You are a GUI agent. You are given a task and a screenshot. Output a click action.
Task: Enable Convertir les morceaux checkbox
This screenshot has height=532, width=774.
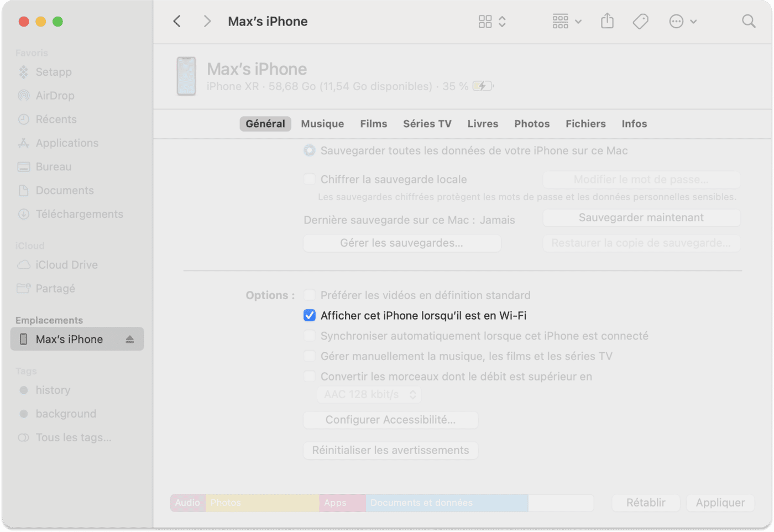[x=310, y=377]
